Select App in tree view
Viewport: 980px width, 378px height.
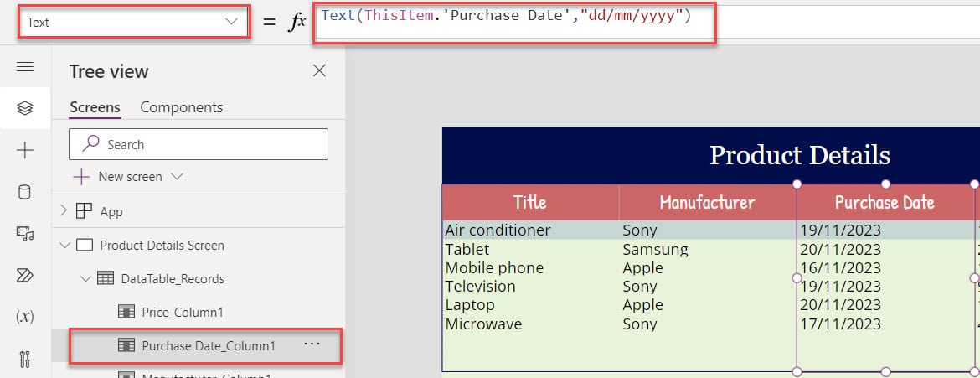click(111, 211)
